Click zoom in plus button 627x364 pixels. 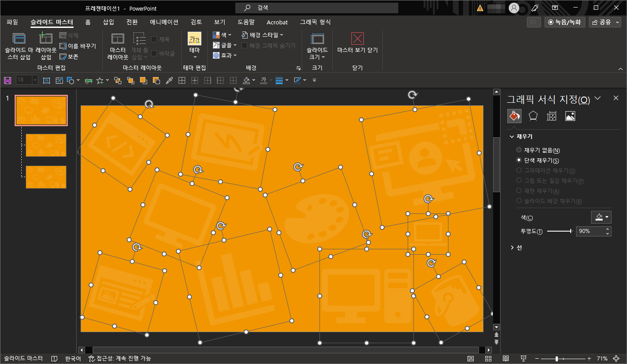(x=589, y=358)
